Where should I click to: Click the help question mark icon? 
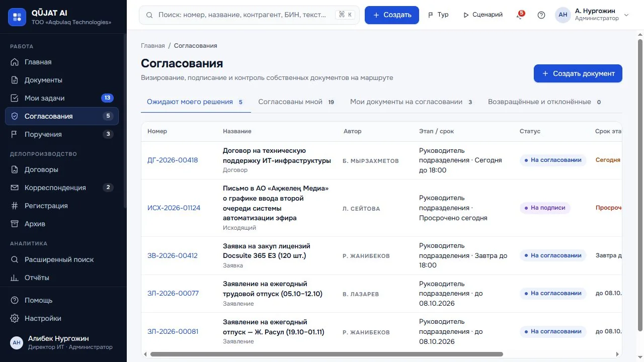pyautogui.click(x=541, y=15)
